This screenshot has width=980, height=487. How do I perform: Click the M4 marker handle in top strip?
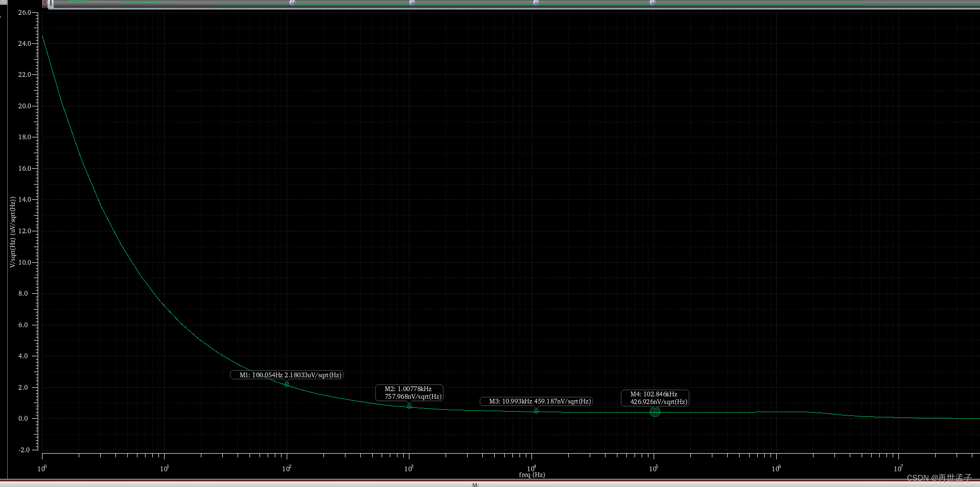[x=653, y=2]
